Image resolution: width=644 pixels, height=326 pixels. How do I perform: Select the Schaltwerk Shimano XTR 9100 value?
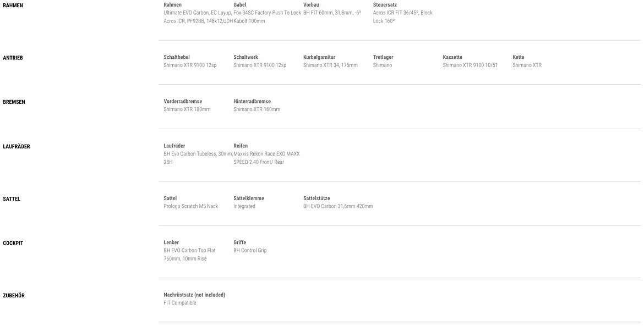coord(260,65)
